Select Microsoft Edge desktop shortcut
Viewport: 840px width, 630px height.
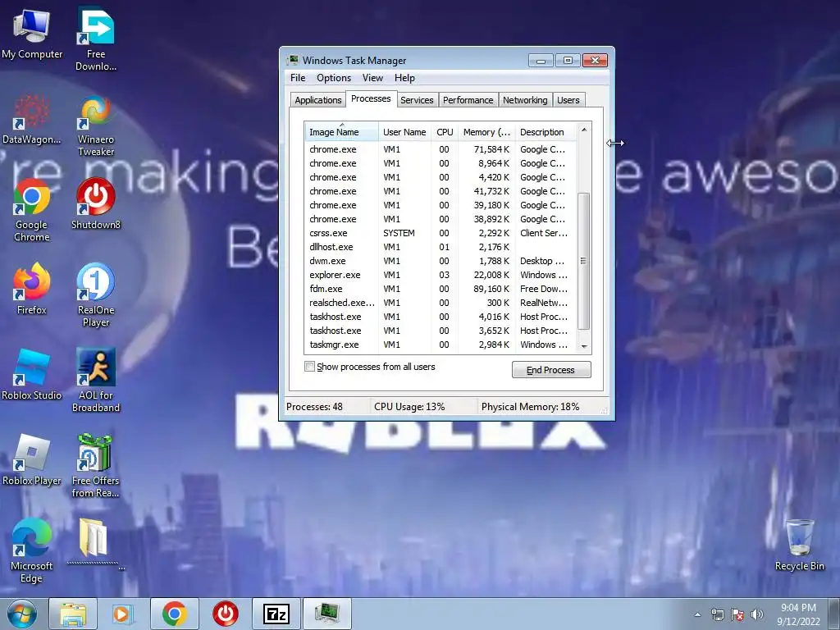pyautogui.click(x=32, y=550)
